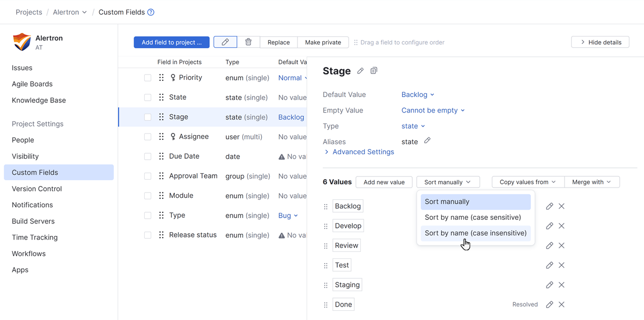Copy the Stage field using the clone icon
Image resolution: width=644 pixels, height=320 pixels.
point(374,71)
